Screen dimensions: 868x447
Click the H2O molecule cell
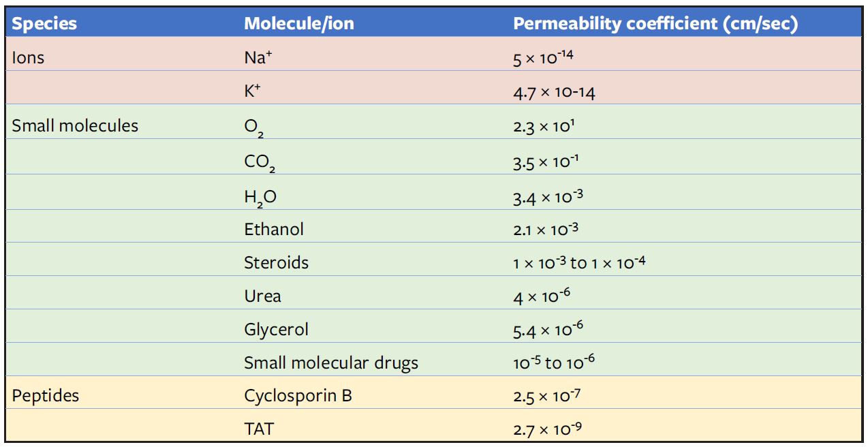(x=260, y=197)
